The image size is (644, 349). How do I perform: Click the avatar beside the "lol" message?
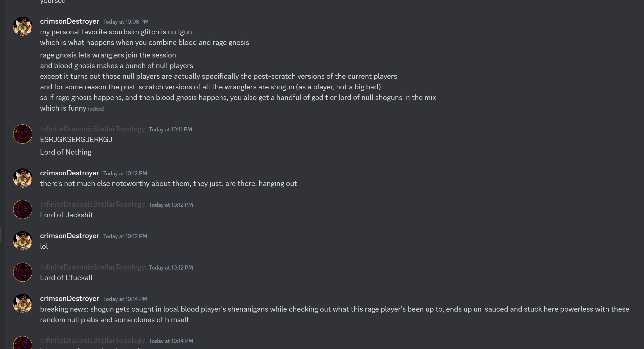(22, 241)
